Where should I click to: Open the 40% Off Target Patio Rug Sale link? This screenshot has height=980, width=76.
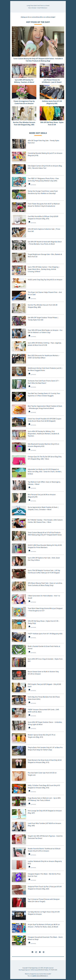[43, 141]
